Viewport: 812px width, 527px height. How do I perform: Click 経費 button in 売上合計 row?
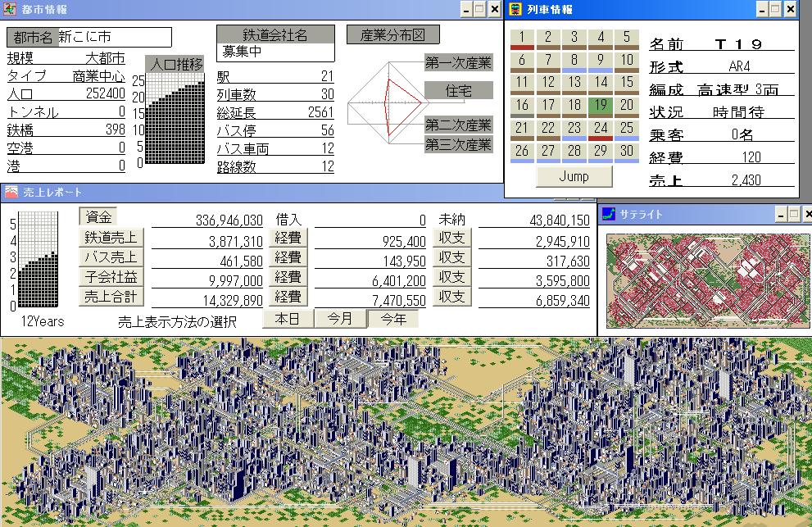click(x=288, y=297)
